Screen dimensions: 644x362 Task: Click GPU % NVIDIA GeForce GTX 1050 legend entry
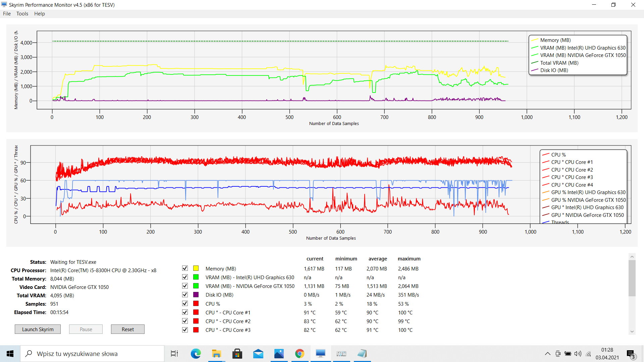point(588,200)
